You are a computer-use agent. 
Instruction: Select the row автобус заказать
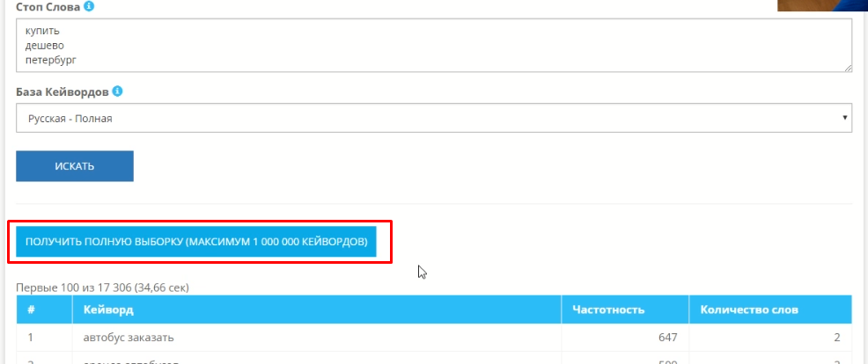(434, 338)
